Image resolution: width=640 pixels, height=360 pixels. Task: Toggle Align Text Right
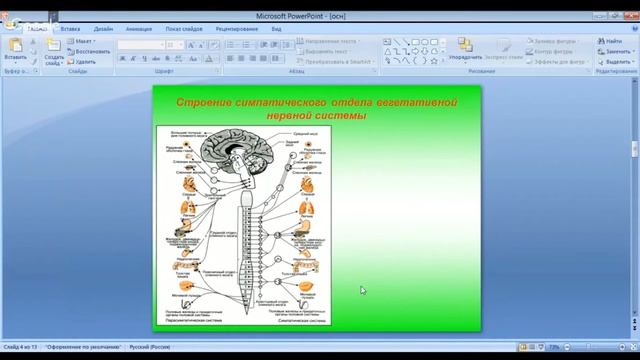tap(253, 59)
